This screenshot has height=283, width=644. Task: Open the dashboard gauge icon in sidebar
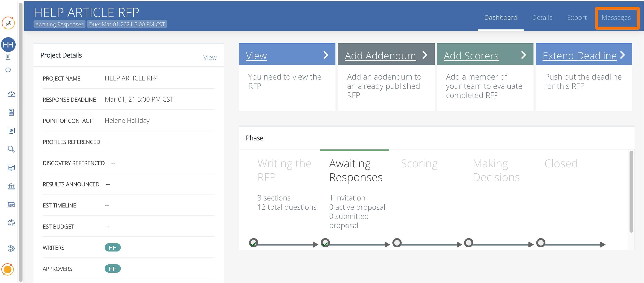tap(11, 94)
